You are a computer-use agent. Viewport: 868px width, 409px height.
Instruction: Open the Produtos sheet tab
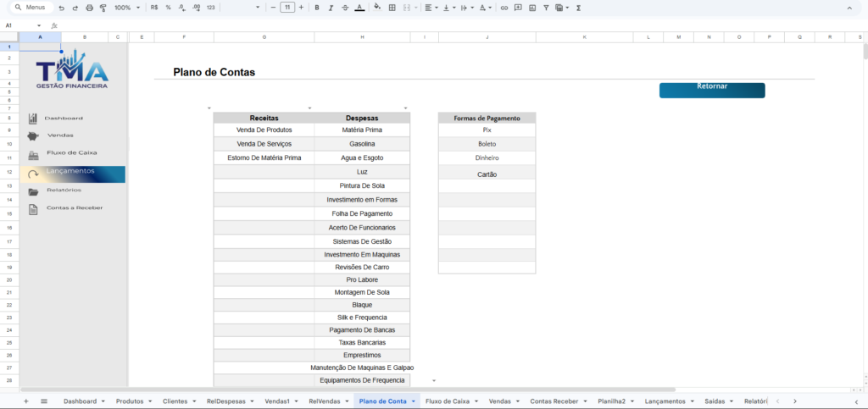pyautogui.click(x=130, y=401)
